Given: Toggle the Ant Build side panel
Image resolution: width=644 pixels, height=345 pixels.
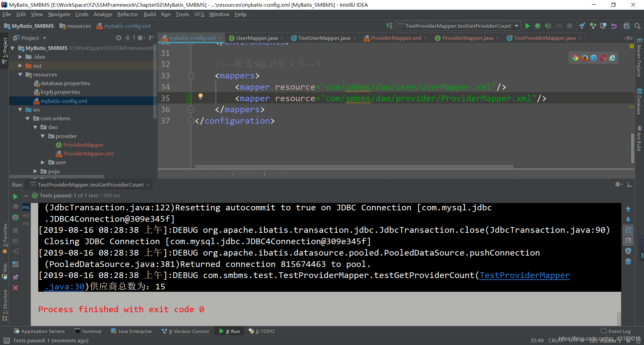Looking at the screenshot, I should click(639, 138).
